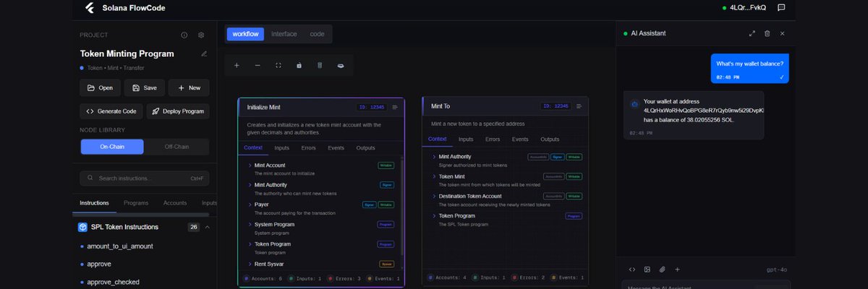The width and height of the screenshot is (868, 289).
Task: Click the canvas delete trash icon
Action: (x=320, y=65)
